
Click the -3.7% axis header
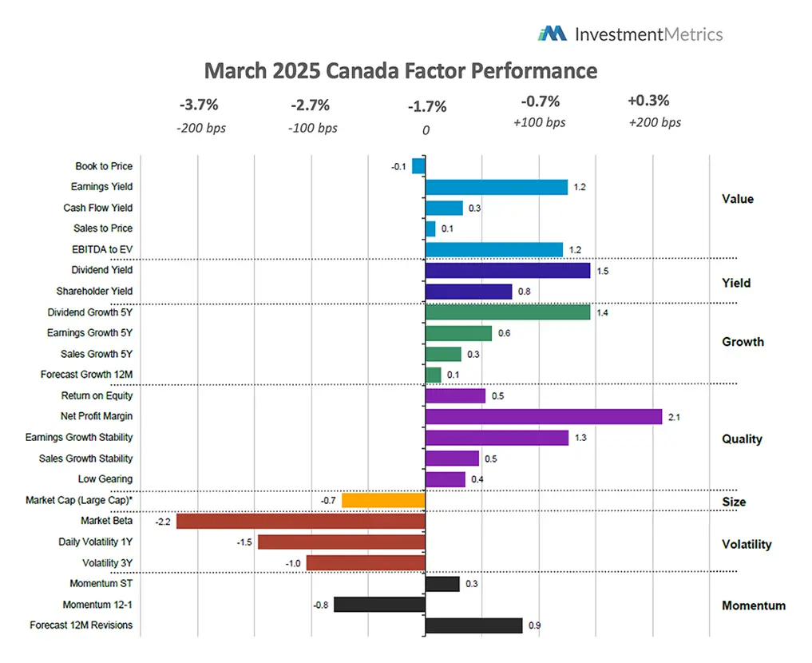coord(198,105)
